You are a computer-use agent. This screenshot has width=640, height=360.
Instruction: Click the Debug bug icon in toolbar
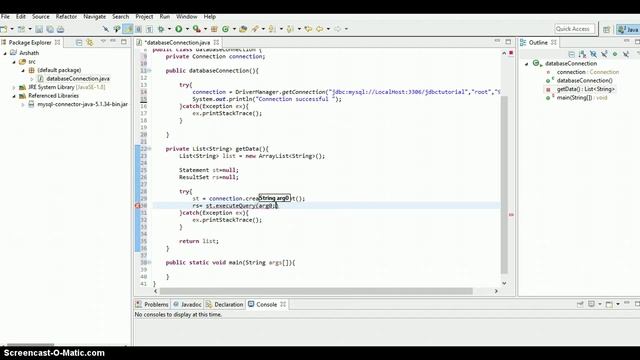coord(161,29)
